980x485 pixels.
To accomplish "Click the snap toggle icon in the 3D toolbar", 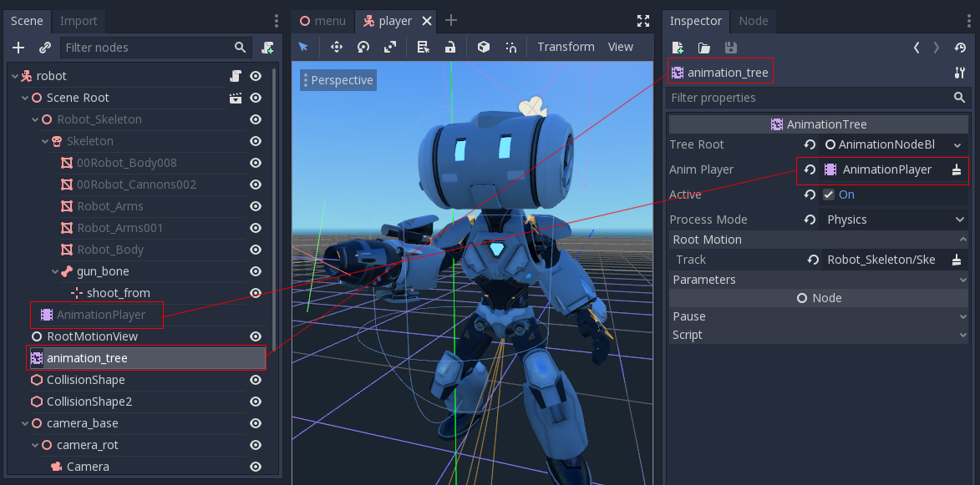I will pyautogui.click(x=510, y=47).
